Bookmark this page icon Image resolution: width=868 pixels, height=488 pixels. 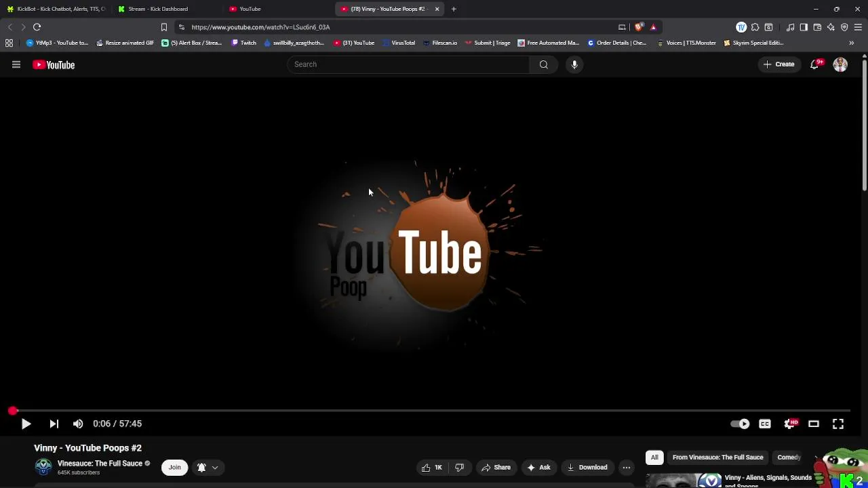(x=163, y=27)
